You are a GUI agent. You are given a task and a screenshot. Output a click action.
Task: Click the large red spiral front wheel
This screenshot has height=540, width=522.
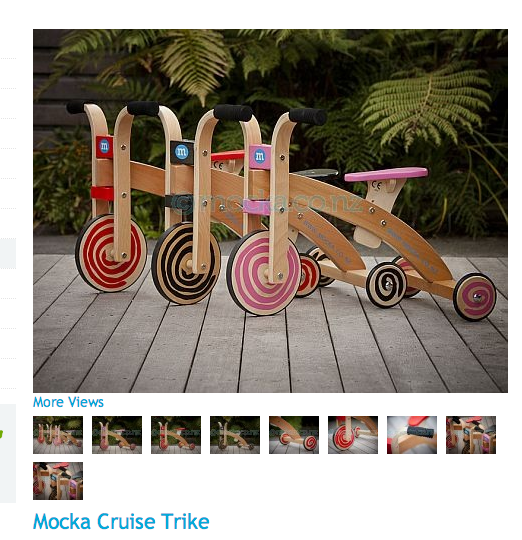[x=111, y=253]
